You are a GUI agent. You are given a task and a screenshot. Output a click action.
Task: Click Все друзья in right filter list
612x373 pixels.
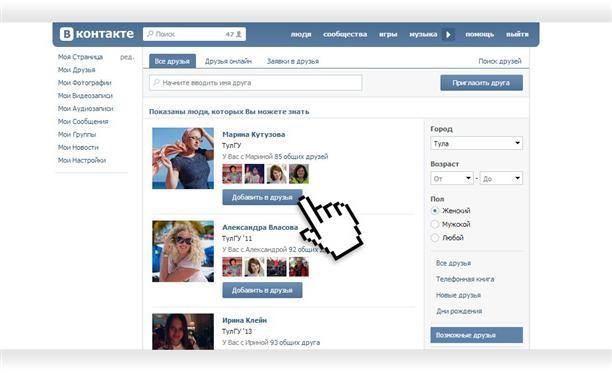(454, 263)
